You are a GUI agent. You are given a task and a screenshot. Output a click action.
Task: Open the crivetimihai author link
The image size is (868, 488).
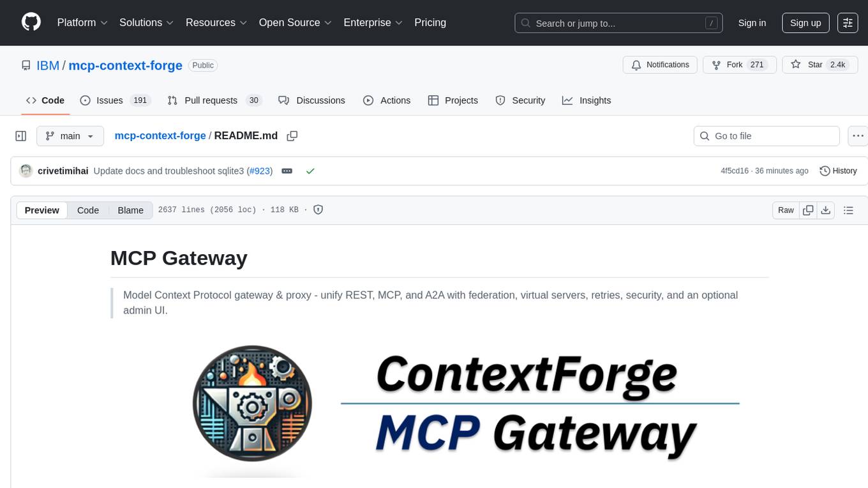[x=63, y=171]
